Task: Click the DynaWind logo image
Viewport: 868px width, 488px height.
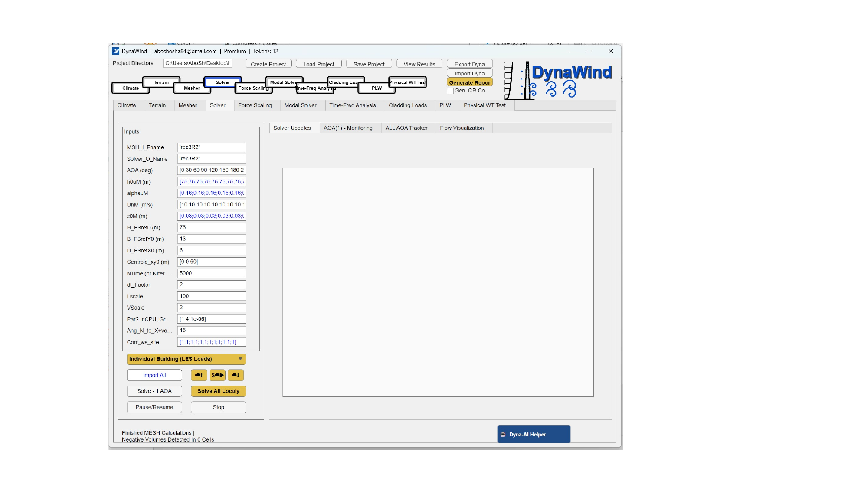Action: click(558, 80)
